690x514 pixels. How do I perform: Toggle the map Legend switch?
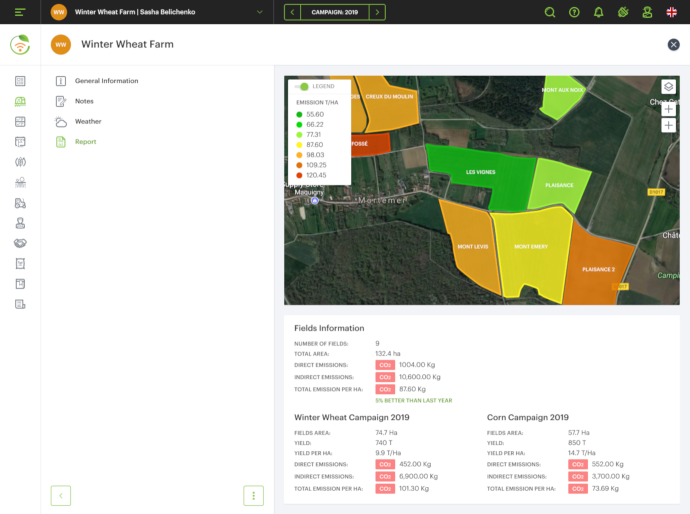[301, 86]
